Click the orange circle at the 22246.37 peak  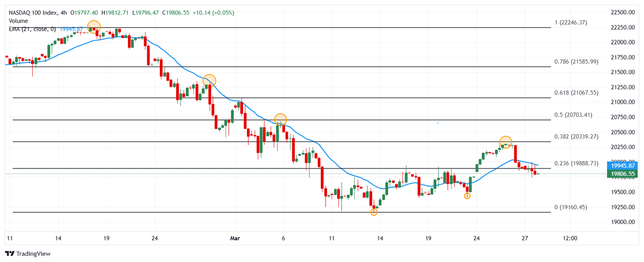[x=93, y=26]
